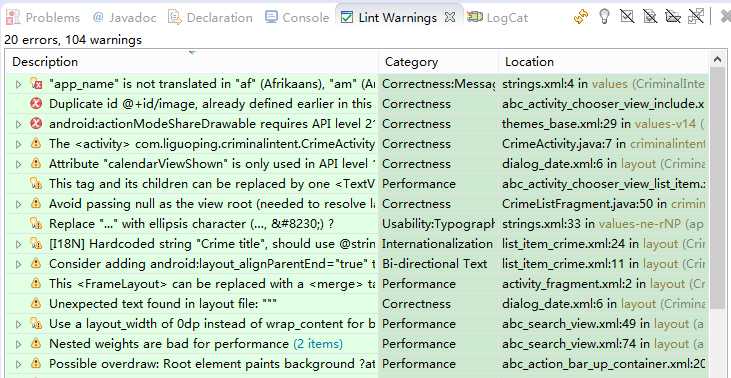Sort by the Location column header
The image size is (731, 378).
603,62
